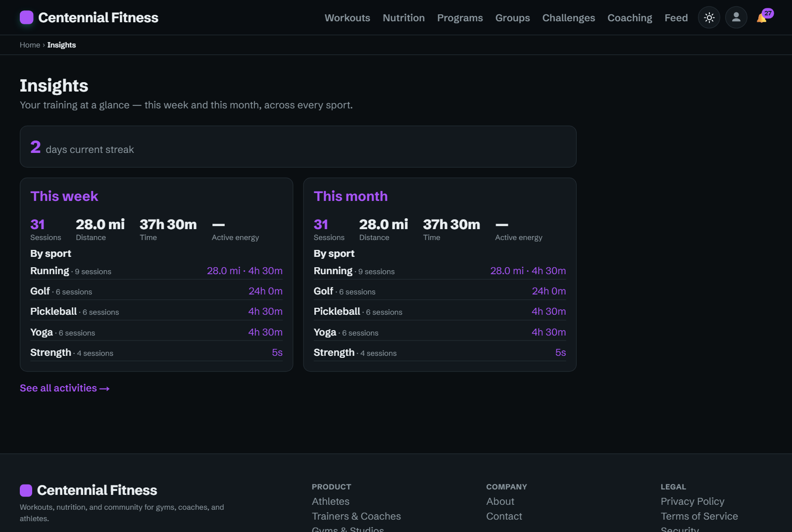Open the About footer link

tap(500, 501)
